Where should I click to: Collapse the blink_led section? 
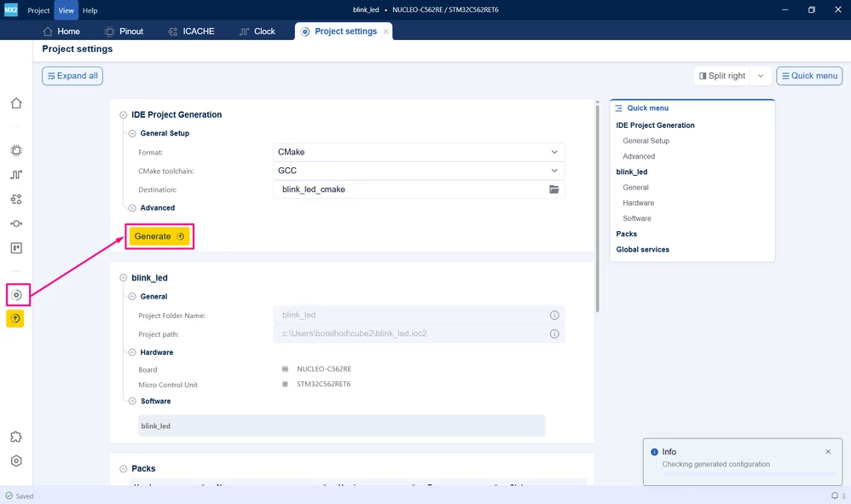click(x=123, y=278)
